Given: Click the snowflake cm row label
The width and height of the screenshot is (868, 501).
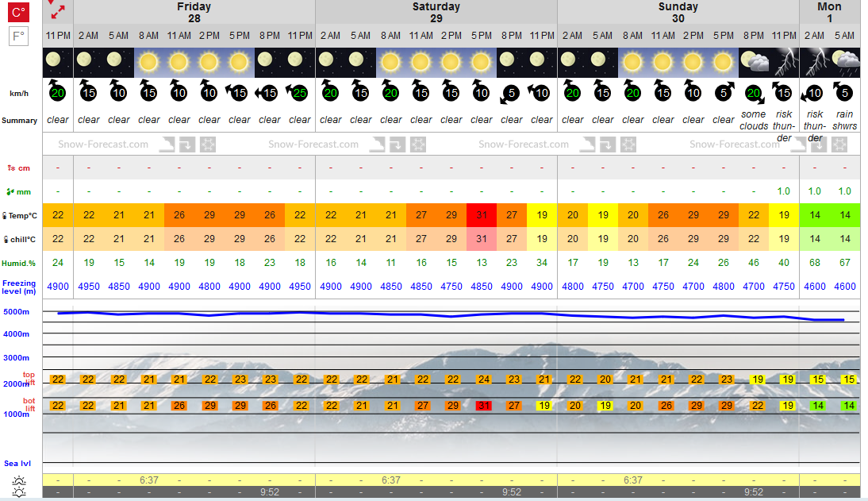Looking at the screenshot, I should (19, 168).
